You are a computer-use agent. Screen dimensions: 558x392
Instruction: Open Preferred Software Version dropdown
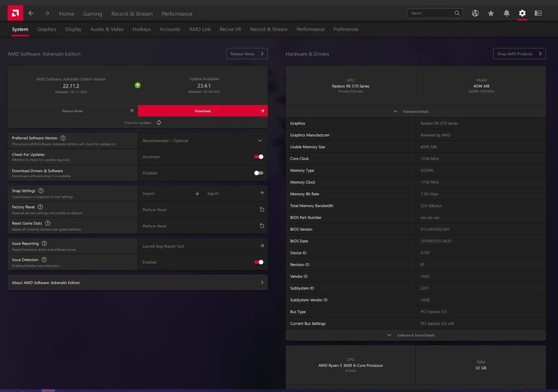point(203,141)
